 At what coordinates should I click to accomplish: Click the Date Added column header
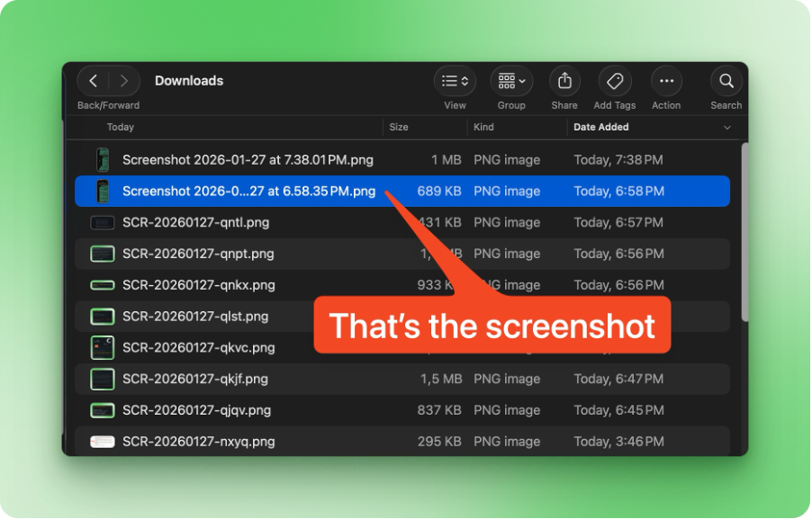pyautogui.click(x=601, y=127)
